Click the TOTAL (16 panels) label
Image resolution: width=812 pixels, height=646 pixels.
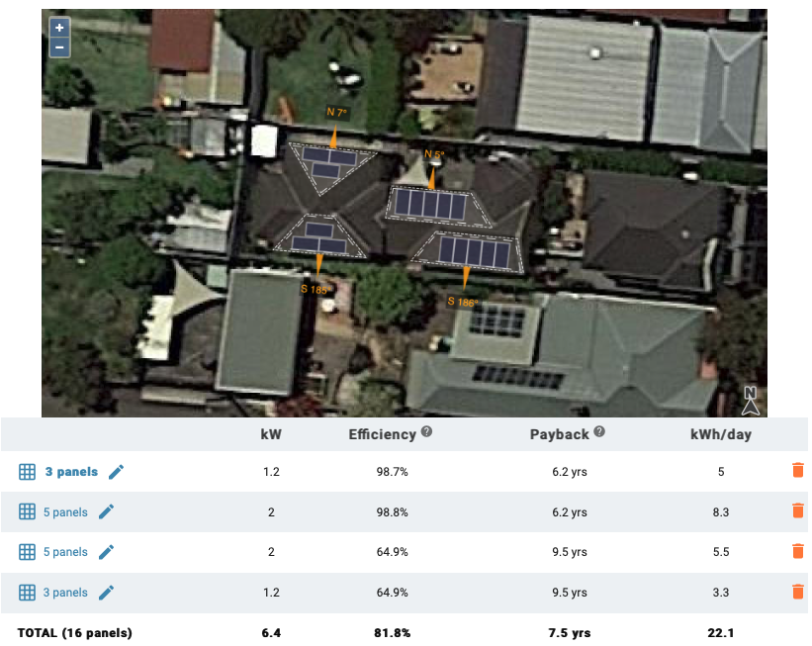pos(75,633)
